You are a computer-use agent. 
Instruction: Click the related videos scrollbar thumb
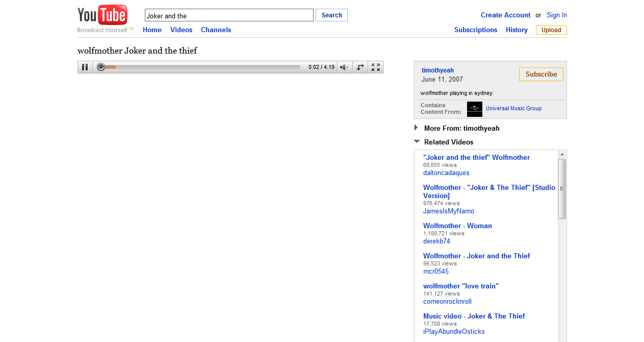[x=562, y=189]
